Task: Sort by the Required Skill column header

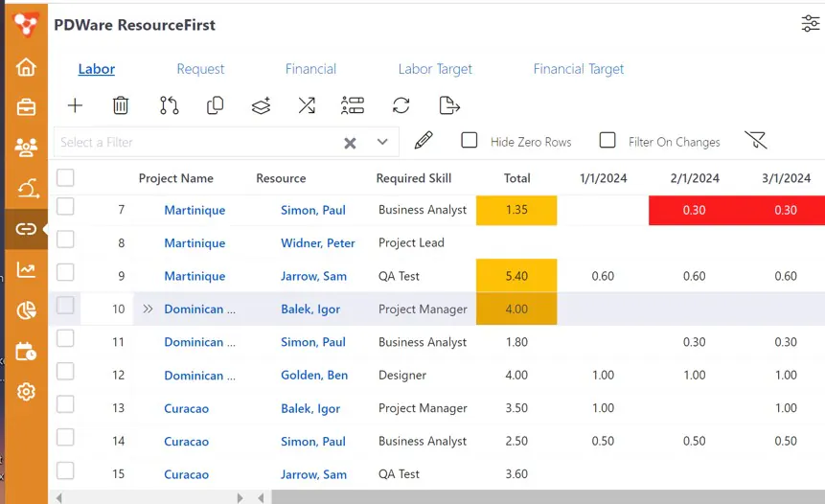Action: pyautogui.click(x=414, y=178)
